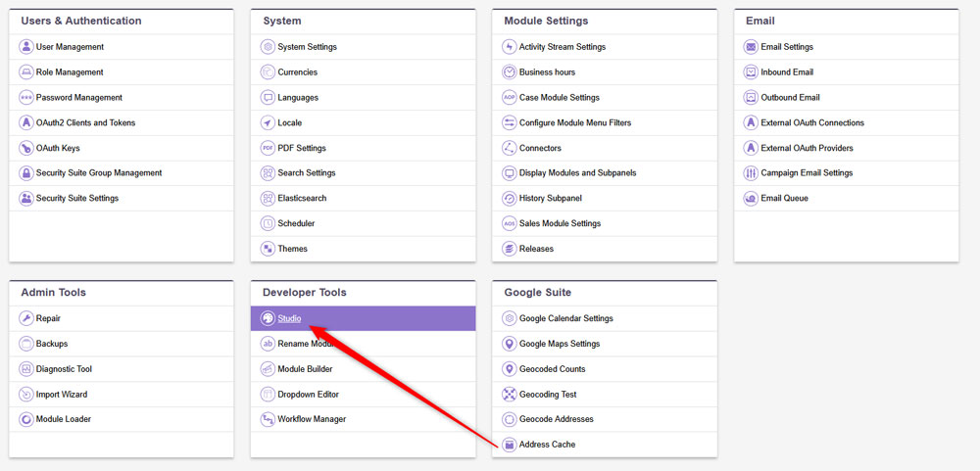980x471 pixels.
Task: Click the Module Settings heading
Action: click(546, 21)
